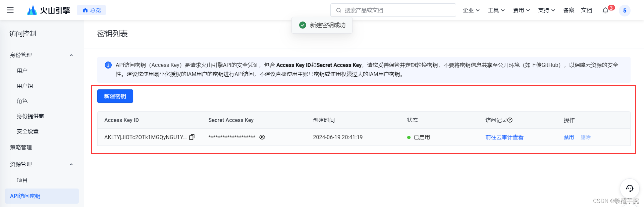Disable the key via 禁用
Image resolution: width=644 pixels, height=207 pixels.
coord(569,137)
